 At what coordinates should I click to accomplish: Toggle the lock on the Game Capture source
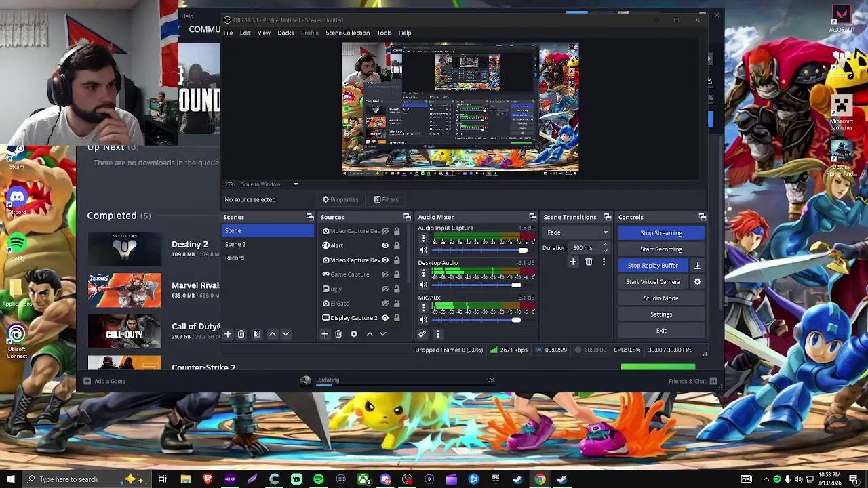[397, 274]
